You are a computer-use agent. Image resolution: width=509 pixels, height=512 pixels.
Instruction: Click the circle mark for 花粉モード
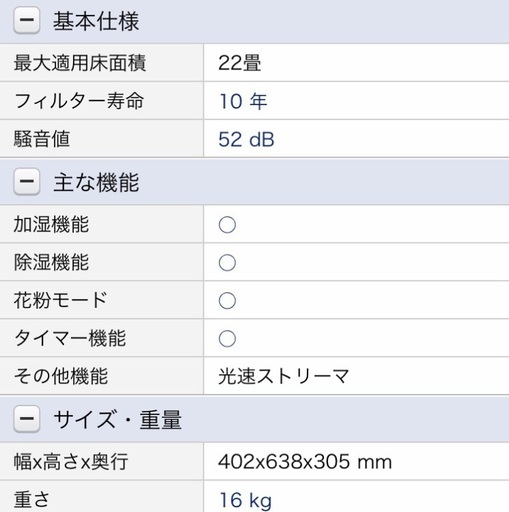click(227, 301)
